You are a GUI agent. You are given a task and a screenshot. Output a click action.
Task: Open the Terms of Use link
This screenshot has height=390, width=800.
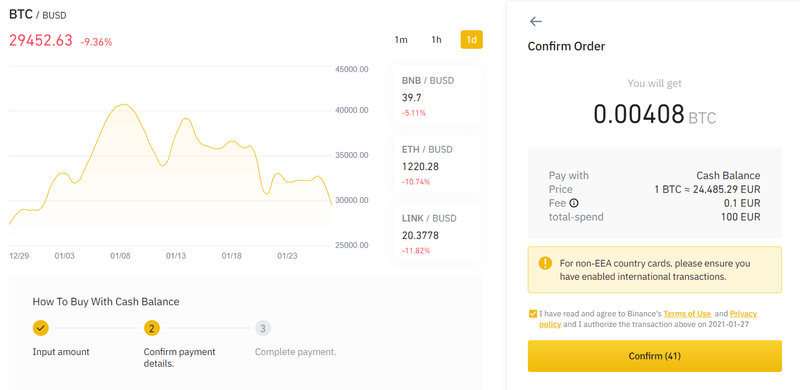point(687,314)
